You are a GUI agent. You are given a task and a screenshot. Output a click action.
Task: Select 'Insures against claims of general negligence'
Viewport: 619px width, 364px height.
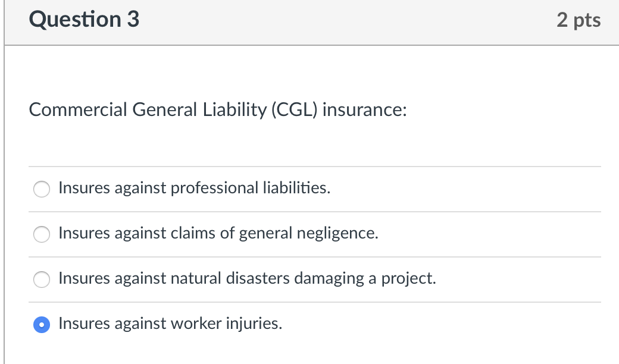click(x=41, y=234)
